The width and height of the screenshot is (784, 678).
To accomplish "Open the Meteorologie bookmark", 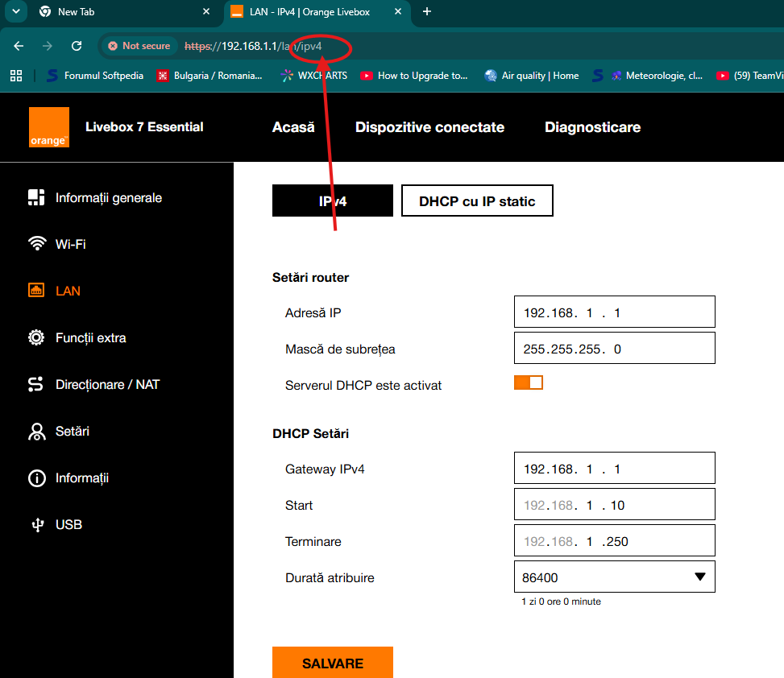I will click(x=657, y=76).
